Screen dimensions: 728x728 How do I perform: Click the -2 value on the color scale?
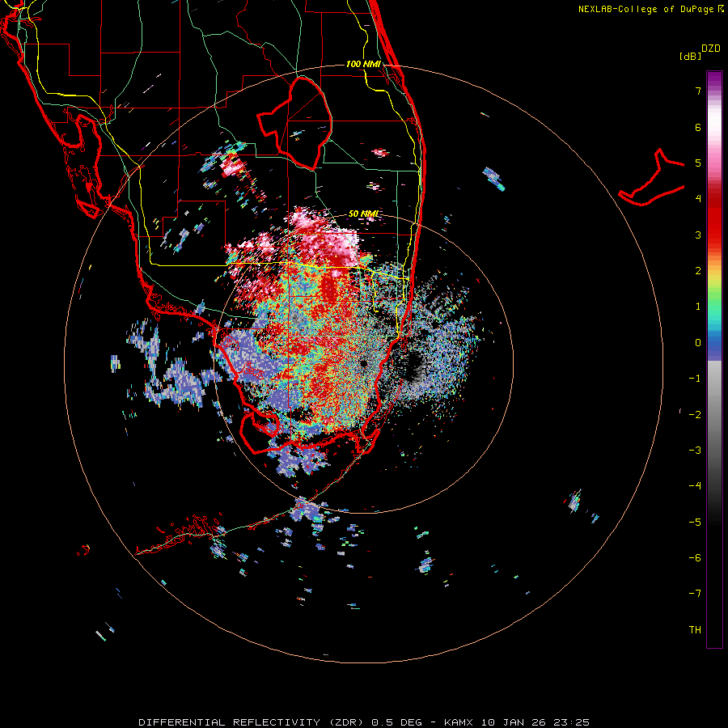[695, 415]
